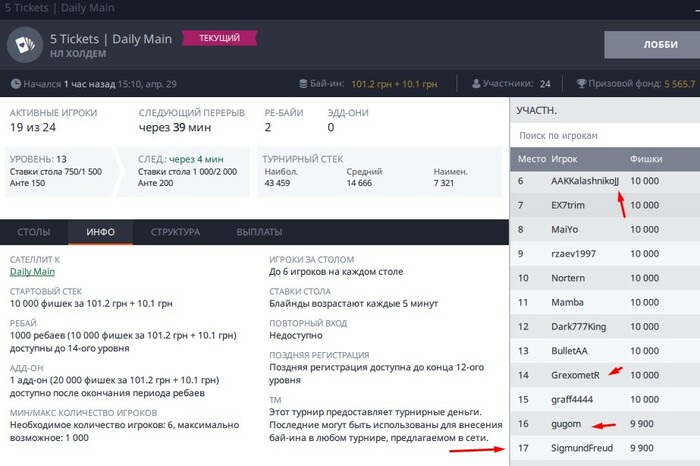Click the Поиск по игрокам search field
Image resolution: width=700 pixels, height=466 pixels.
coord(605,135)
